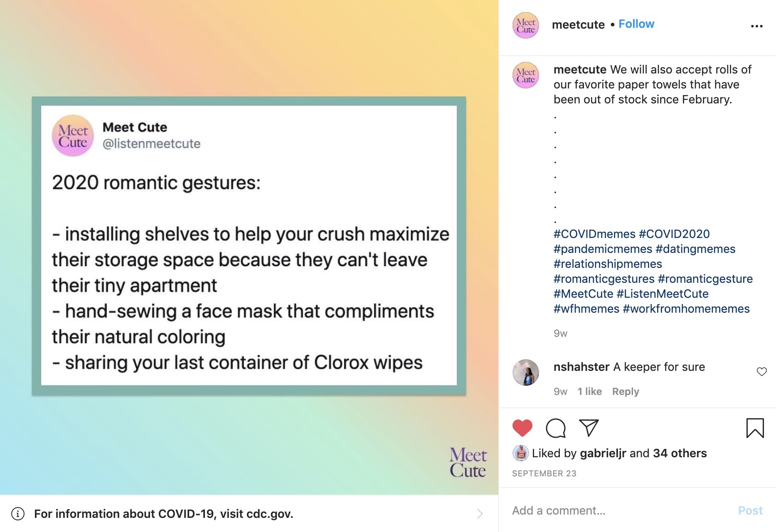
Task: Open gabrieljr's profile from likes
Action: (603, 453)
